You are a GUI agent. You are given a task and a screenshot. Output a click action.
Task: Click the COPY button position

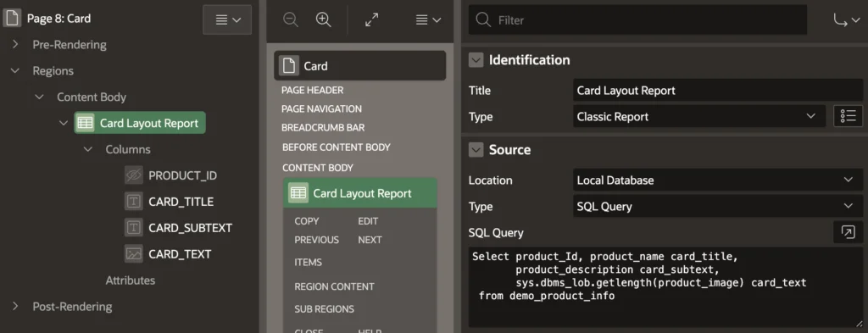307,221
